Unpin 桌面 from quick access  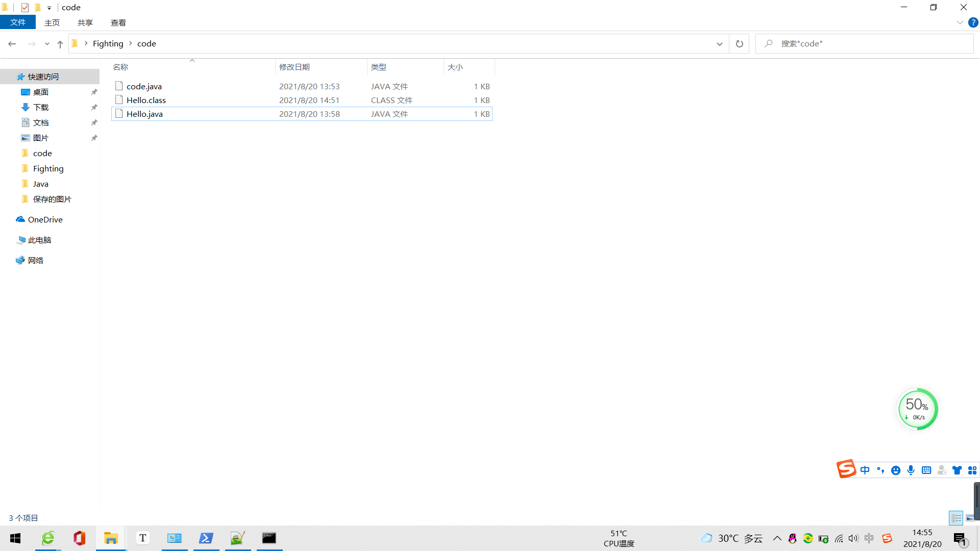[x=94, y=92]
